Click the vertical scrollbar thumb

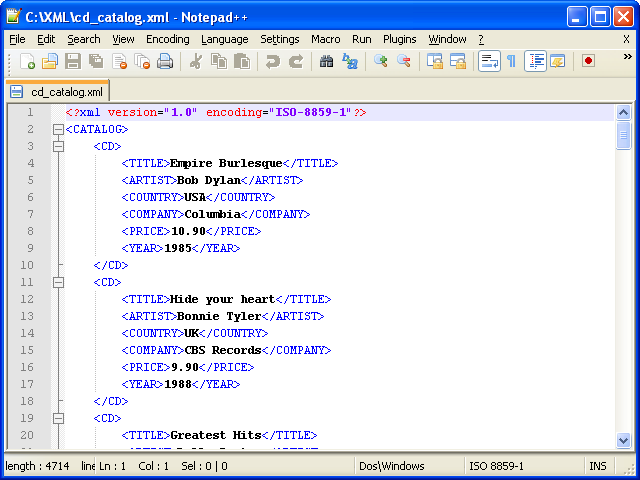point(623,135)
